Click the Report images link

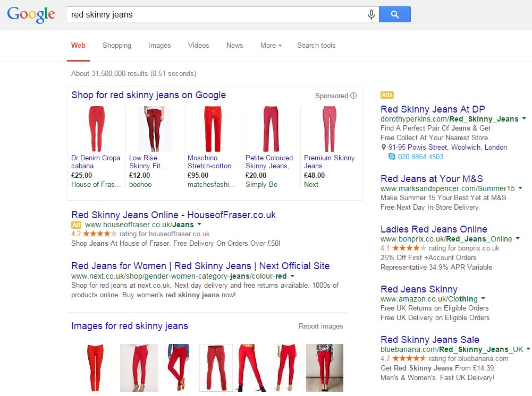pyautogui.click(x=320, y=326)
